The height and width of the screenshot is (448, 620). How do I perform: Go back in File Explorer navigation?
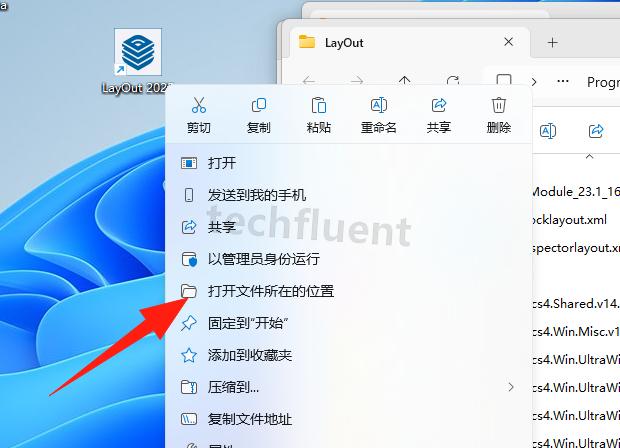point(309,81)
